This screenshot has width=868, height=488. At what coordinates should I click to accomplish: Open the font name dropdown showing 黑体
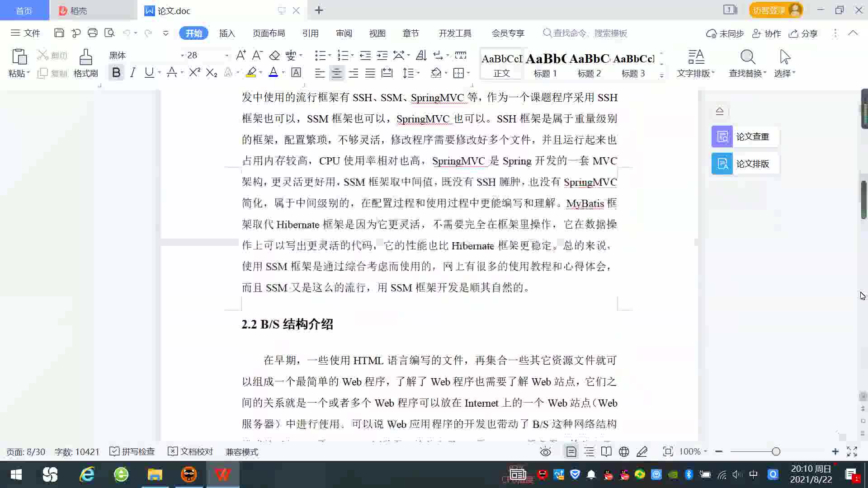tap(182, 55)
